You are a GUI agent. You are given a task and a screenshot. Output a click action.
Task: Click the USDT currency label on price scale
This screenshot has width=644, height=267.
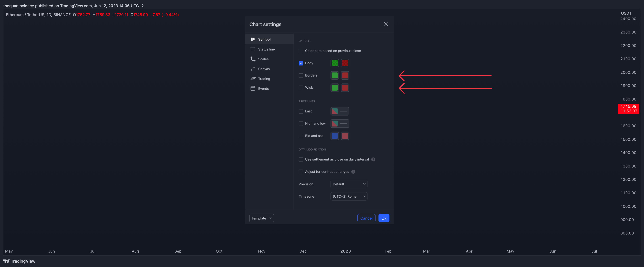pos(626,13)
